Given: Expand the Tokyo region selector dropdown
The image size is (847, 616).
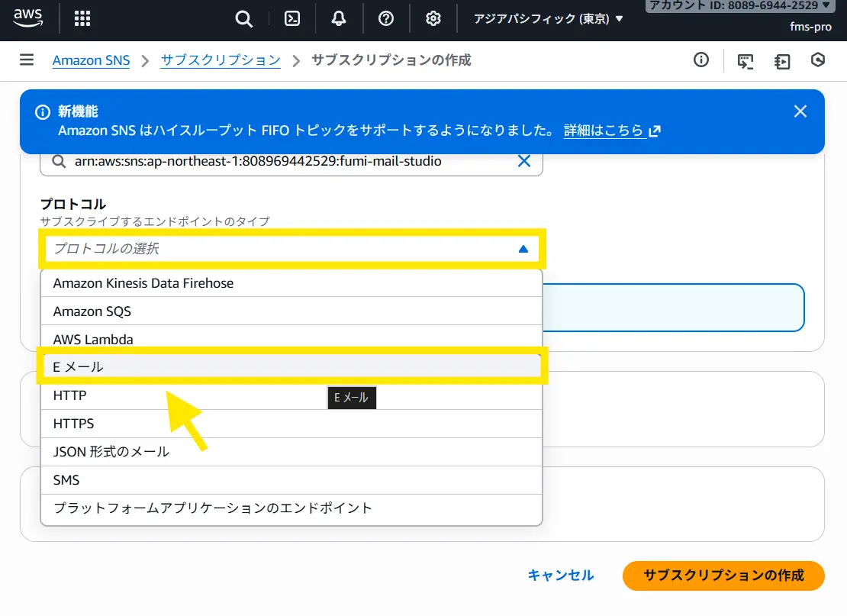Looking at the screenshot, I should point(548,19).
